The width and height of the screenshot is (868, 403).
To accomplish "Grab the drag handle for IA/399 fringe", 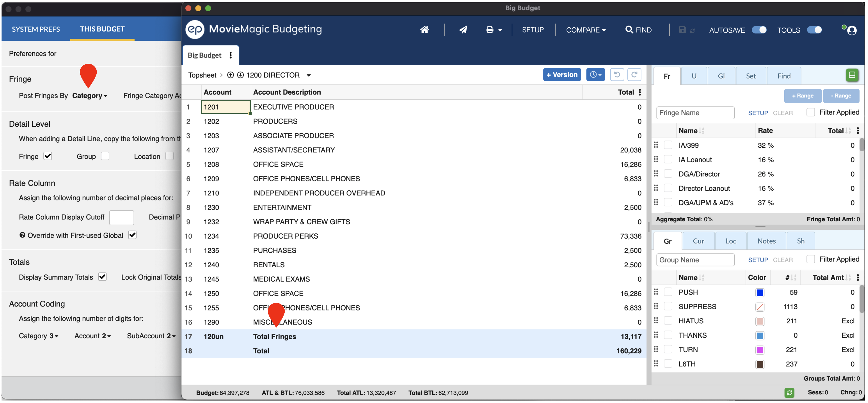I will coord(656,145).
